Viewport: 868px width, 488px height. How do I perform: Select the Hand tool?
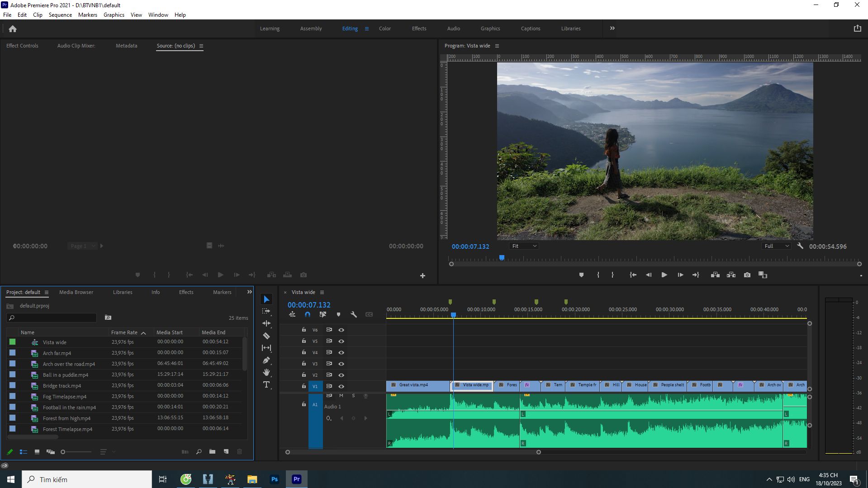coord(266,372)
